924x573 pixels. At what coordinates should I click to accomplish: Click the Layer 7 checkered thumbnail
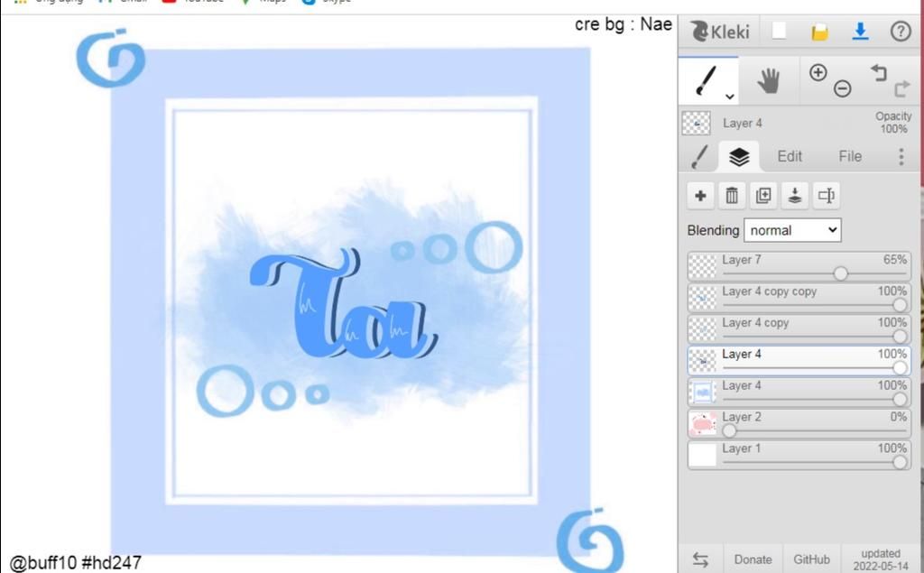tap(702, 266)
